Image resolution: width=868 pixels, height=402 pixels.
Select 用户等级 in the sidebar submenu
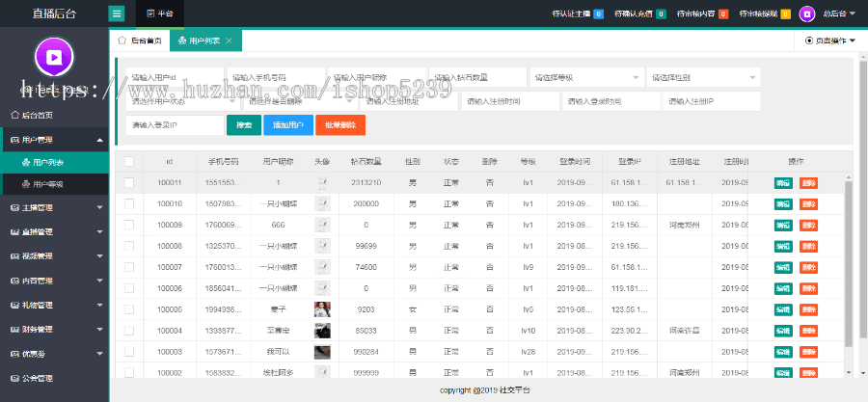pos(48,183)
